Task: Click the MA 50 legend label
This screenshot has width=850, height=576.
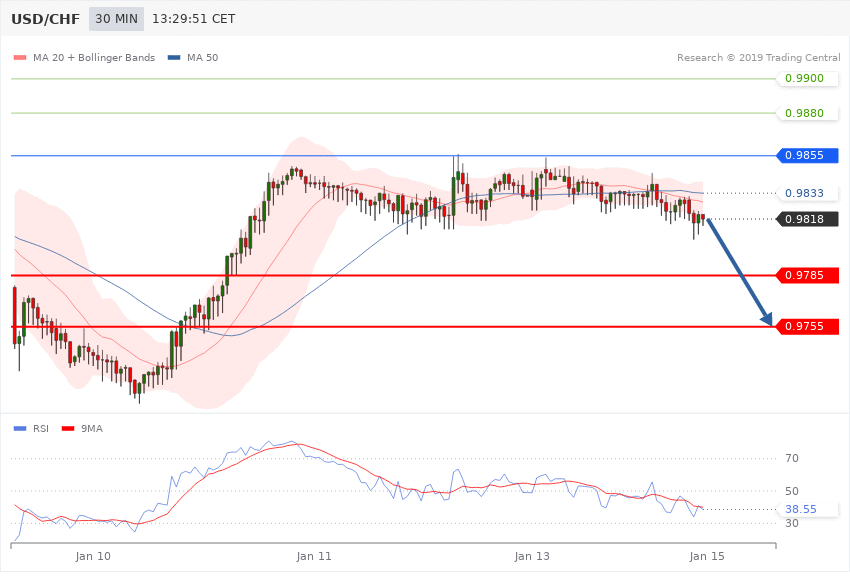Action: click(203, 57)
